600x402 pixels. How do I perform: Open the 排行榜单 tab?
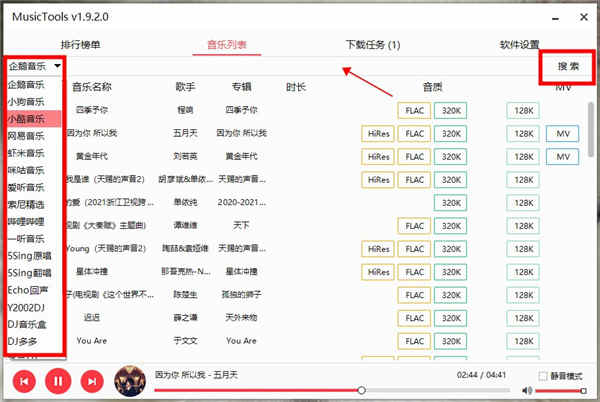[x=80, y=45]
